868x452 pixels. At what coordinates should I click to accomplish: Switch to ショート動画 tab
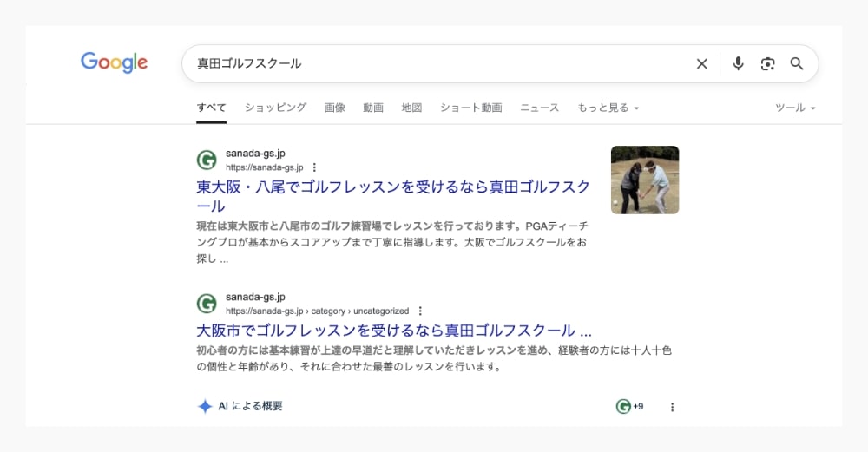point(471,108)
